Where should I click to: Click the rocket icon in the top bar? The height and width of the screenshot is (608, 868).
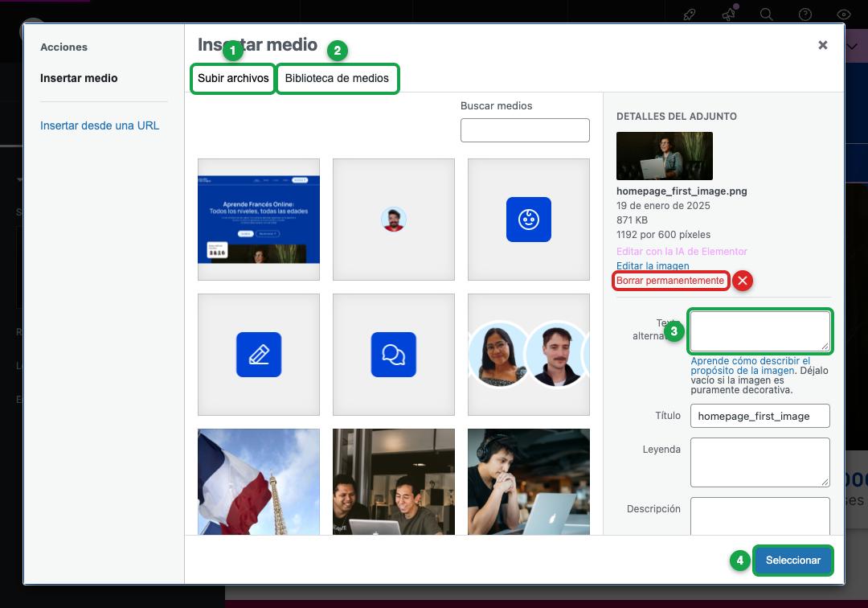pyautogui.click(x=690, y=14)
